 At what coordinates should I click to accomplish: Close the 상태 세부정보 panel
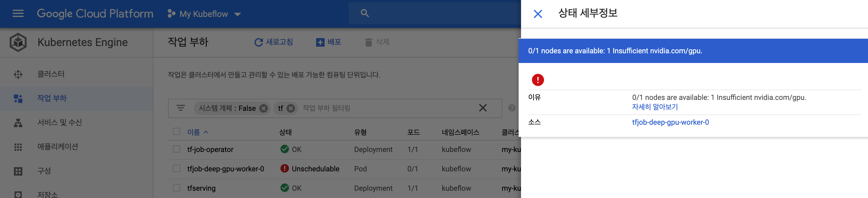click(x=538, y=14)
